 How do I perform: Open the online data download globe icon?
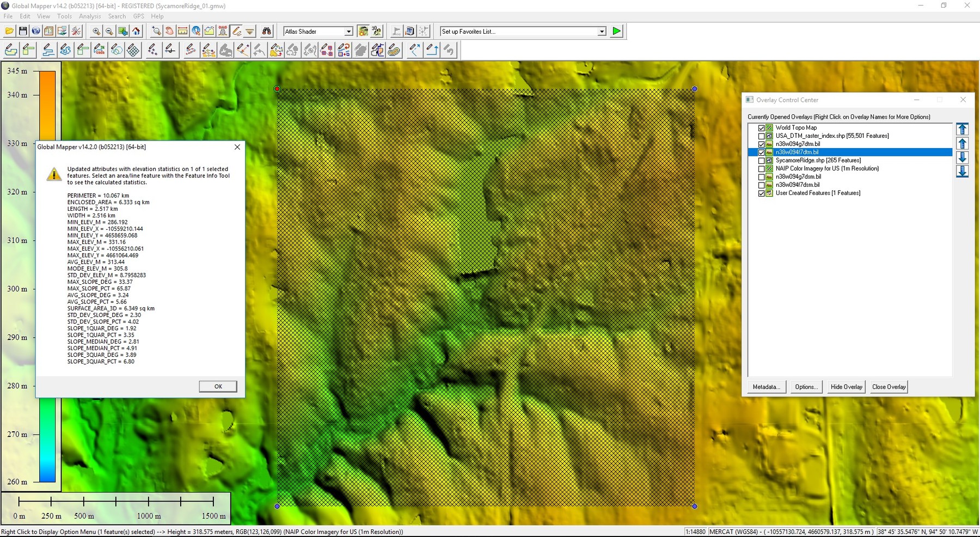36,31
